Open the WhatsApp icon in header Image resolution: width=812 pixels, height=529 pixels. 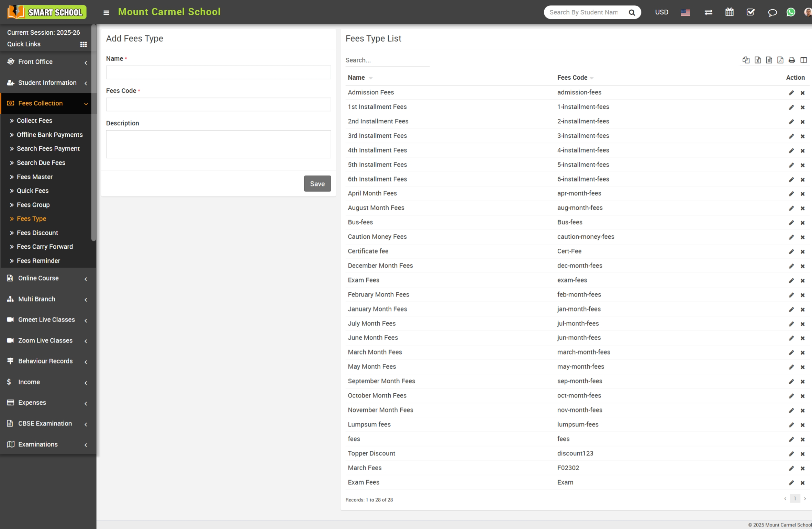point(791,12)
